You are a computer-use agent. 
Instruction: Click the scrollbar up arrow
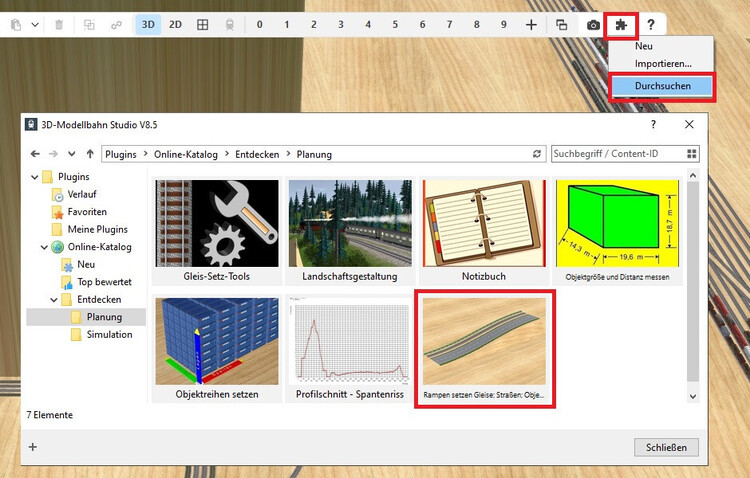(693, 176)
